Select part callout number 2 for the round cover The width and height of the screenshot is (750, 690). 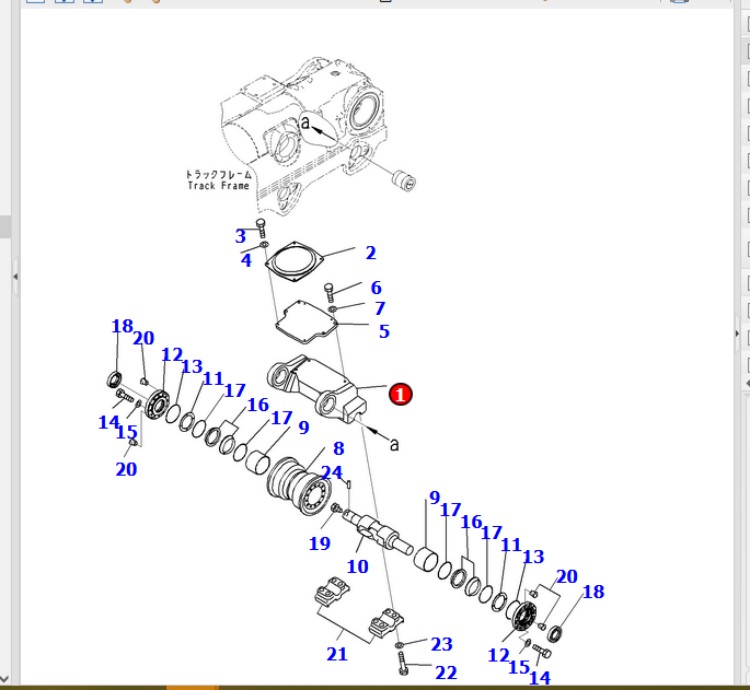(x=370, y=253)
